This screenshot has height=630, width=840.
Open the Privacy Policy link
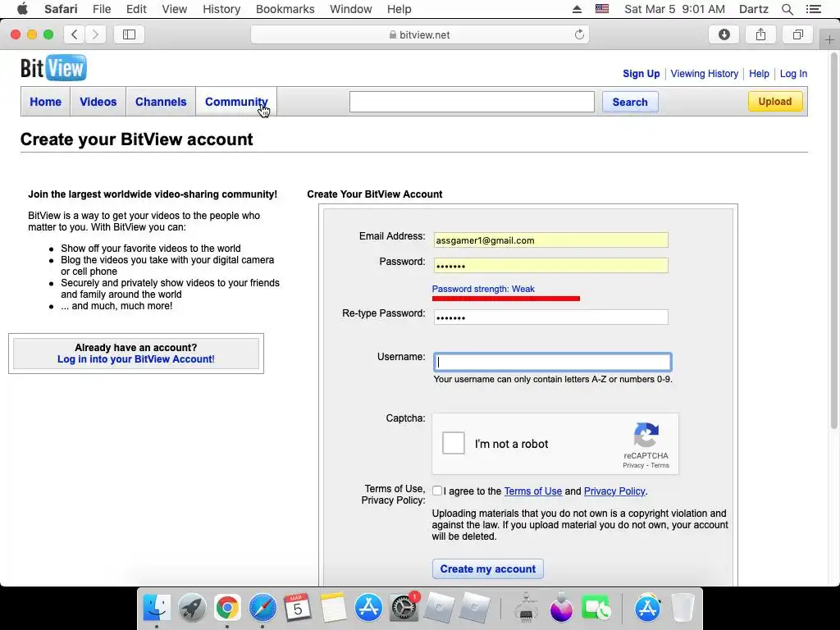[x=614, y=491]
